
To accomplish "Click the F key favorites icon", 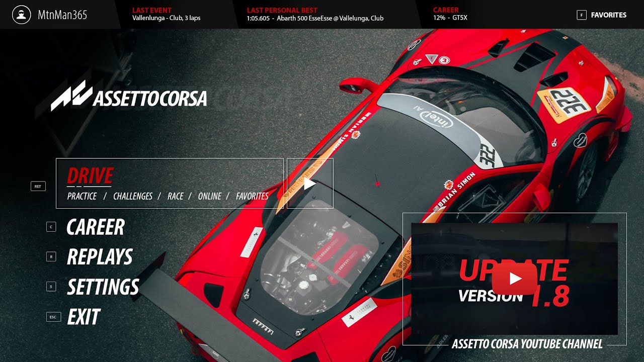I will tap(582, 15).
